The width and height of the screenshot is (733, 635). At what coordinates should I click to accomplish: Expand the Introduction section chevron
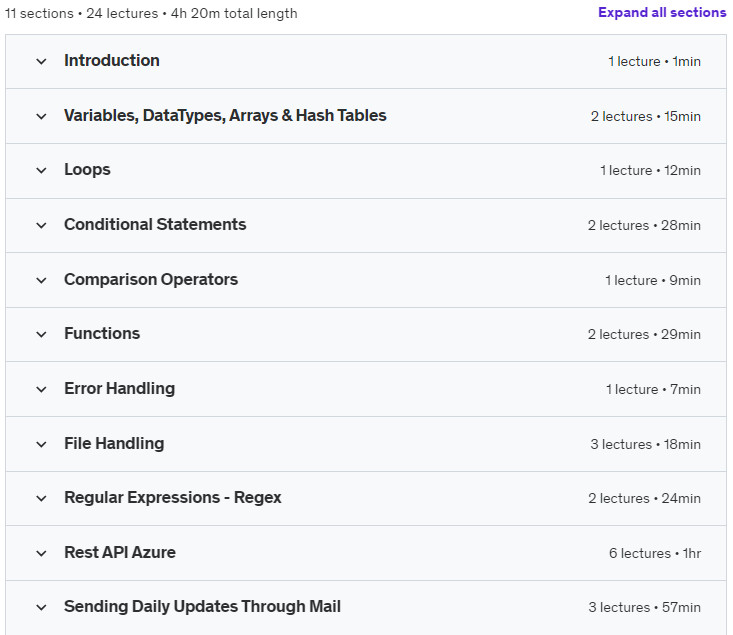41,61
